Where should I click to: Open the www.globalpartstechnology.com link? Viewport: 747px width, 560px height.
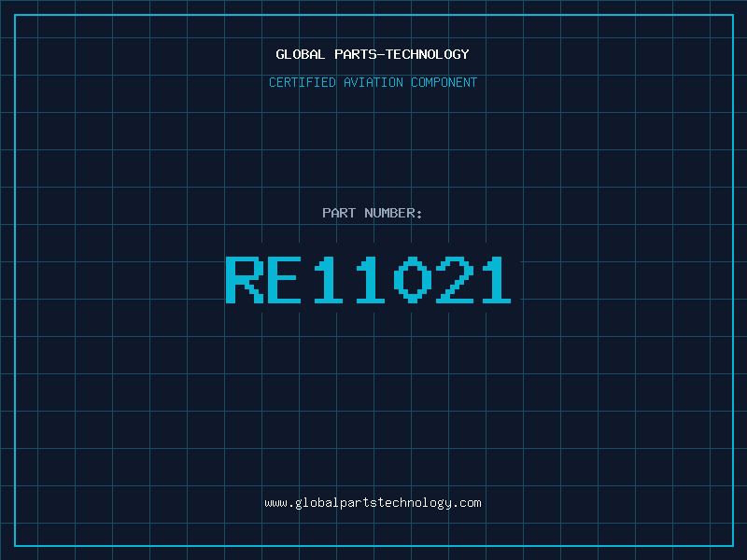(x=373, y=503)
